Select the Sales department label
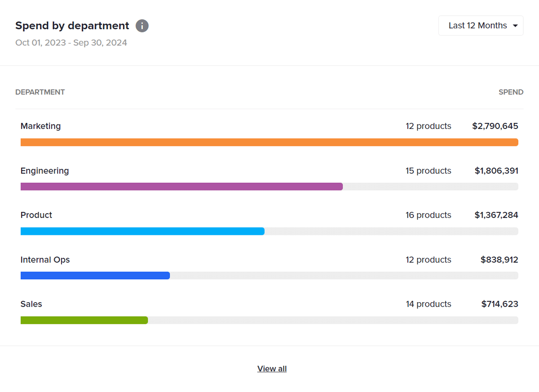This screenshot has width=539, height=392. 31,304
